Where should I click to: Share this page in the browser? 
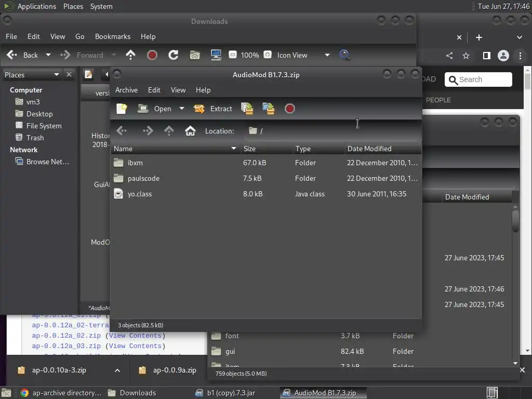pyautogui.click(x=449, y=56)
